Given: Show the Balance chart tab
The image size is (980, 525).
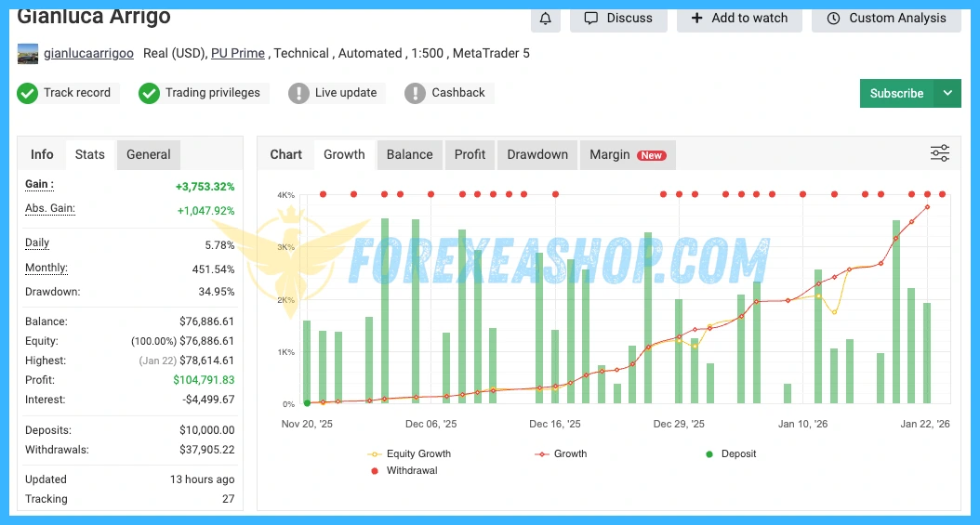Looking at the screenshot, I should (409, 155).
